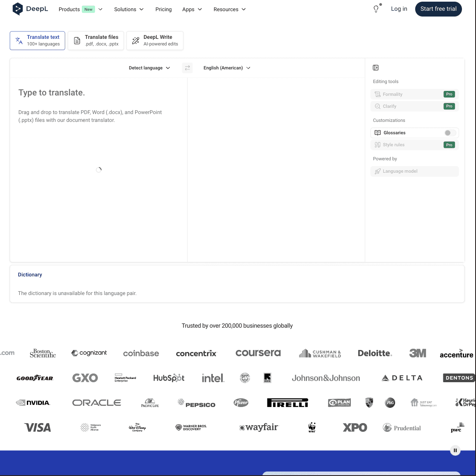Screen dimensions: 476x476
Task: Click the Clarify Pro badge
Action: pyautogui.click(x=449, y=106)
